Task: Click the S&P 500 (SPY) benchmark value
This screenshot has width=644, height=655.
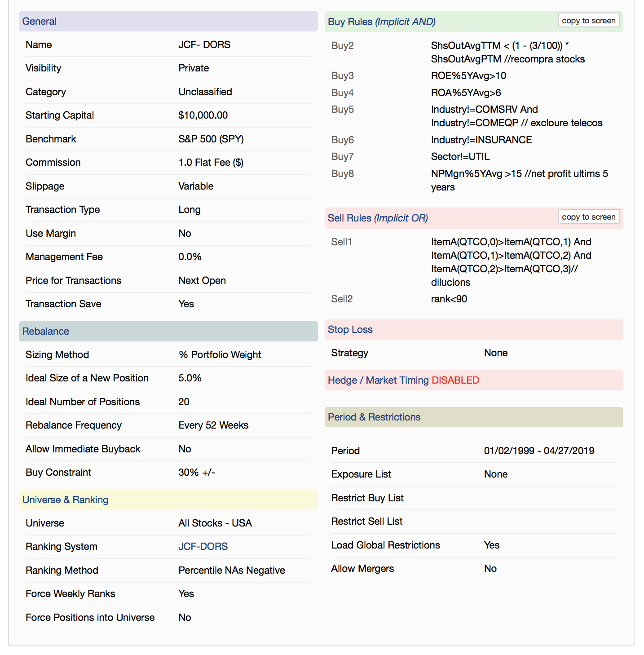Action: point(211,139)
